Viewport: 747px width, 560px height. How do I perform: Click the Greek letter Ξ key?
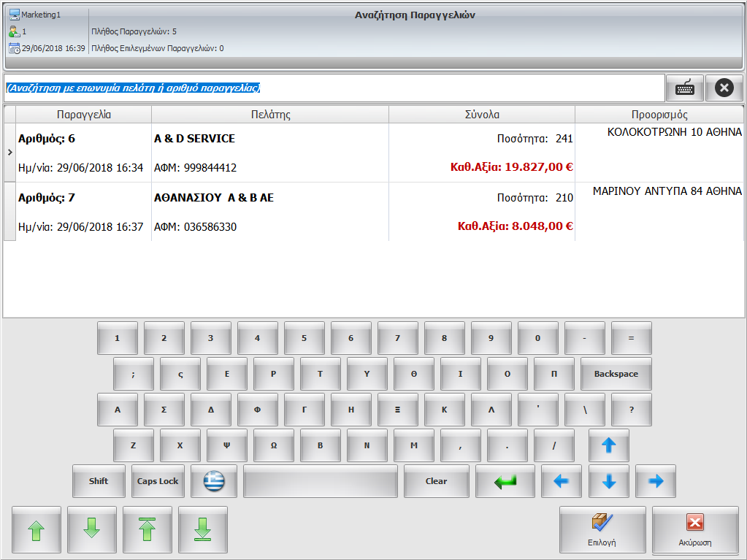397,410
